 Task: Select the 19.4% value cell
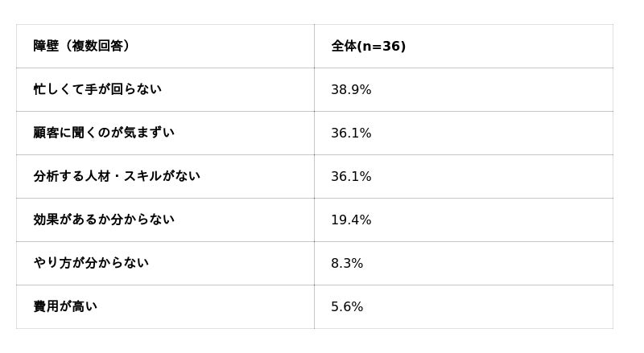coord(351,220)
